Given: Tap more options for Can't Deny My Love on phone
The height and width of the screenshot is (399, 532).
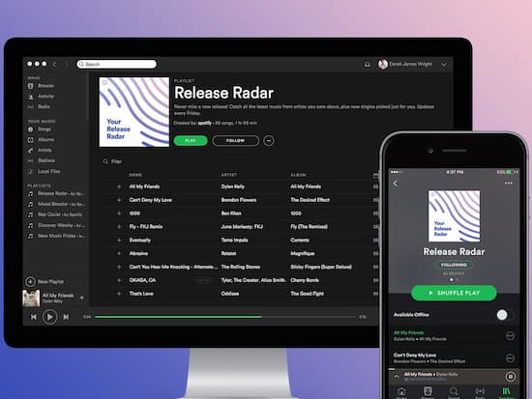Looking at the screenshot, I should (510, 358).
